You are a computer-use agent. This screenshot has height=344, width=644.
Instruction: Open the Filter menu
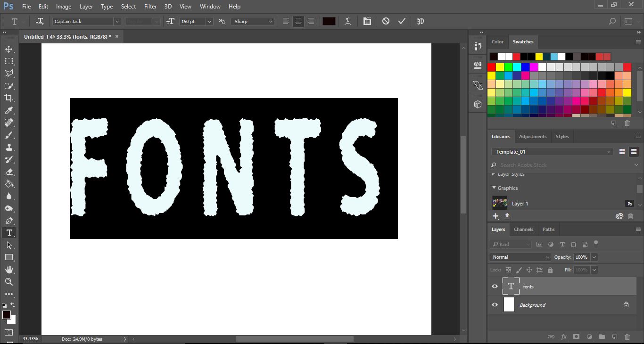coord(150,7)
